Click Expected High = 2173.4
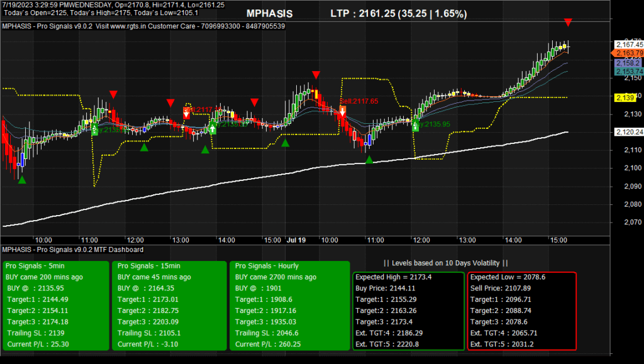This screenshot has height=364, width=644. 394,277
